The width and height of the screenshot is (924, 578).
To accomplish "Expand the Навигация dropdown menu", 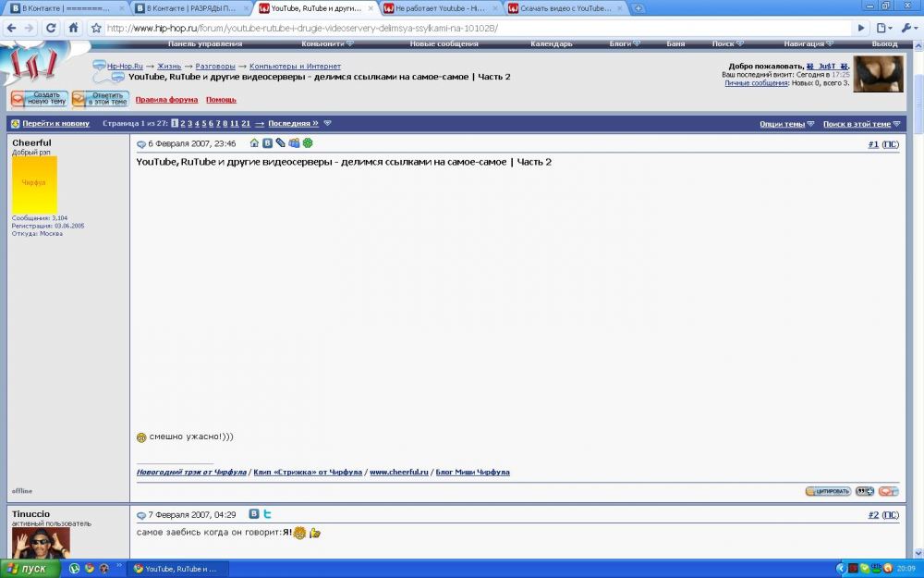I will (808, 43).
